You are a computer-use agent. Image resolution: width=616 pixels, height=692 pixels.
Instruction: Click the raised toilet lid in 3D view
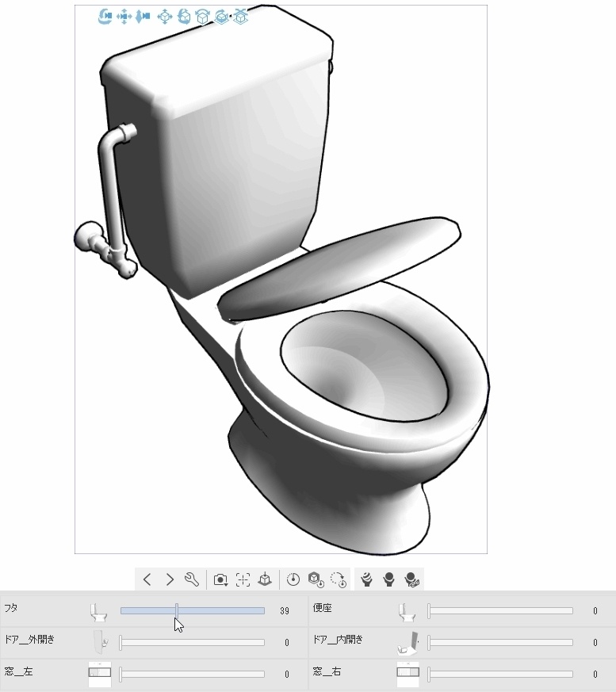point(340,270)
